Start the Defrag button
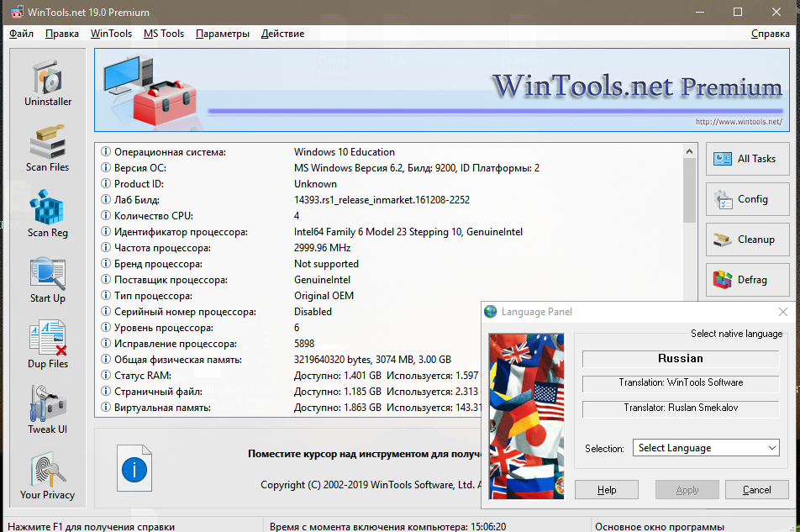The image size is (800, 532). (x=747, y=280)
